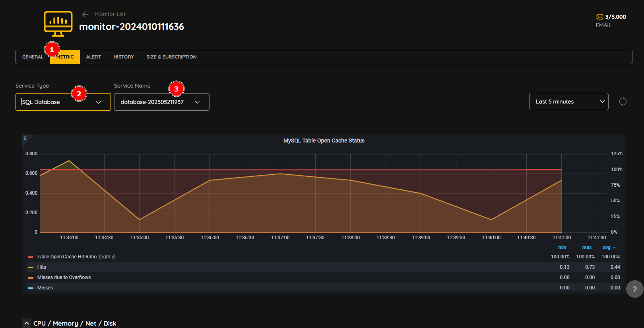Open the Service Type dropdown
The height and width of the screenshot is (328, 644).
pos(63,102)
